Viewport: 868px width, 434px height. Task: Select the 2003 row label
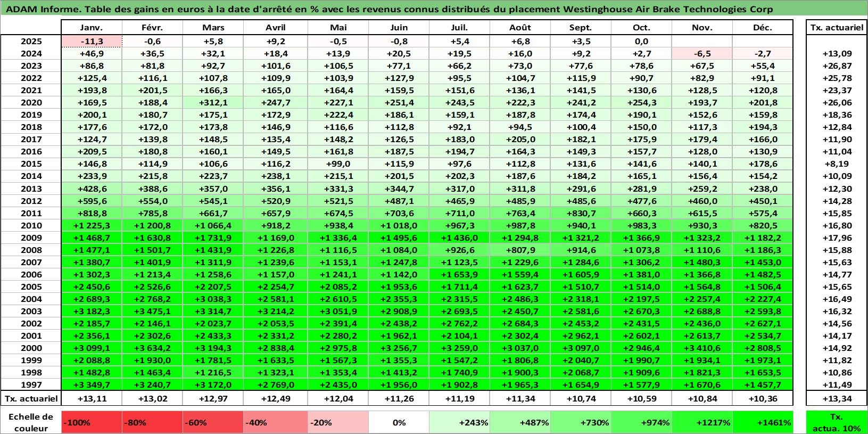[x=31, y=311]
